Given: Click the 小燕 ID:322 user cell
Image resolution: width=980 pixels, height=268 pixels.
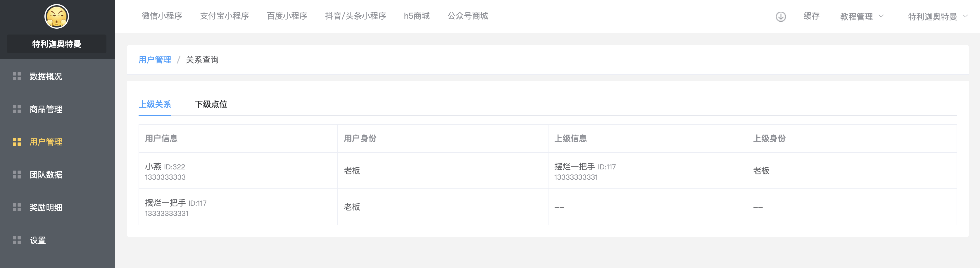Looking at the screenshot, I should tap(165, 171).
